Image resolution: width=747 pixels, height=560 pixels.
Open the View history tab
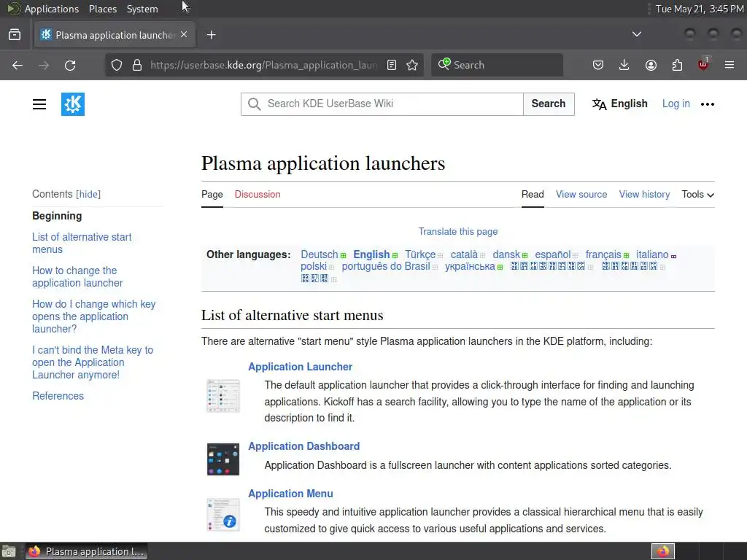644,194
